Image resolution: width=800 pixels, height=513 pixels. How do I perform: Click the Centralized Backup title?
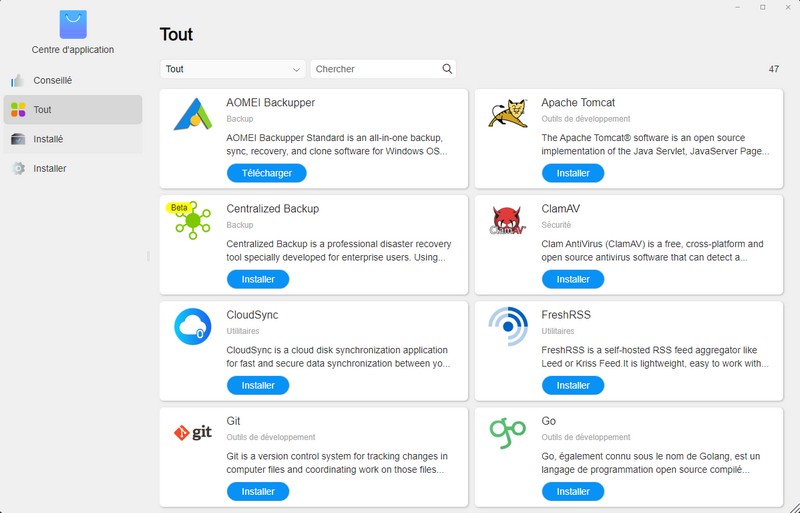tap(272, 209)
